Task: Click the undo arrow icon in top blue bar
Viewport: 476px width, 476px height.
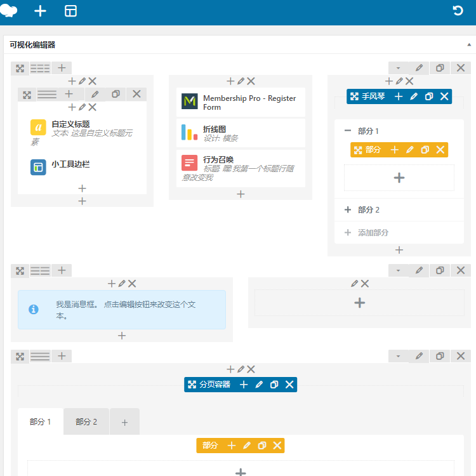Action: tap(458, 11)
